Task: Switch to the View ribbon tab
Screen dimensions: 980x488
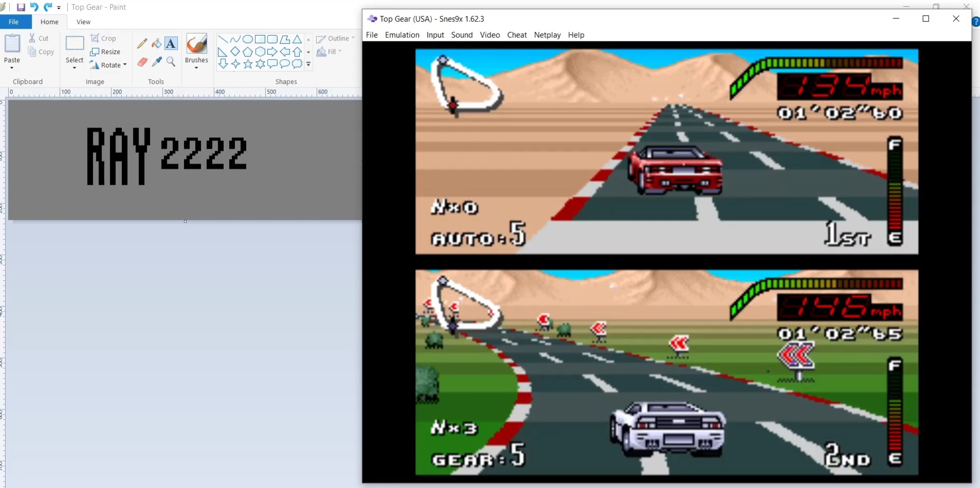Action: pos(83,22)
